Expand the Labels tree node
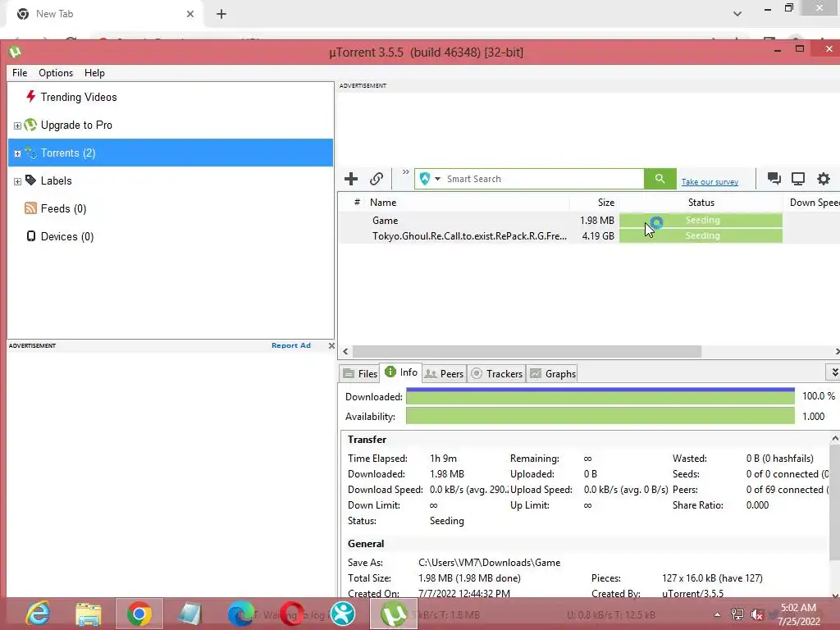 [x=18, y=181]
